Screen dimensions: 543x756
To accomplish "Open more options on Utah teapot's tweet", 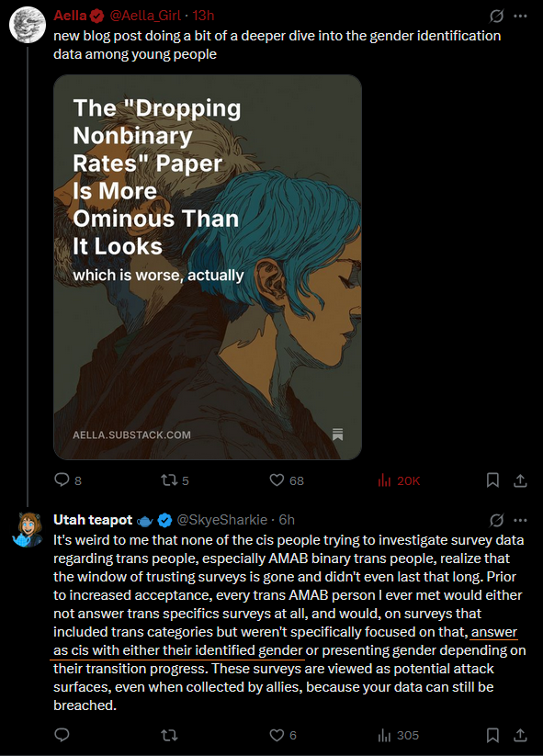I will [520, 520].
